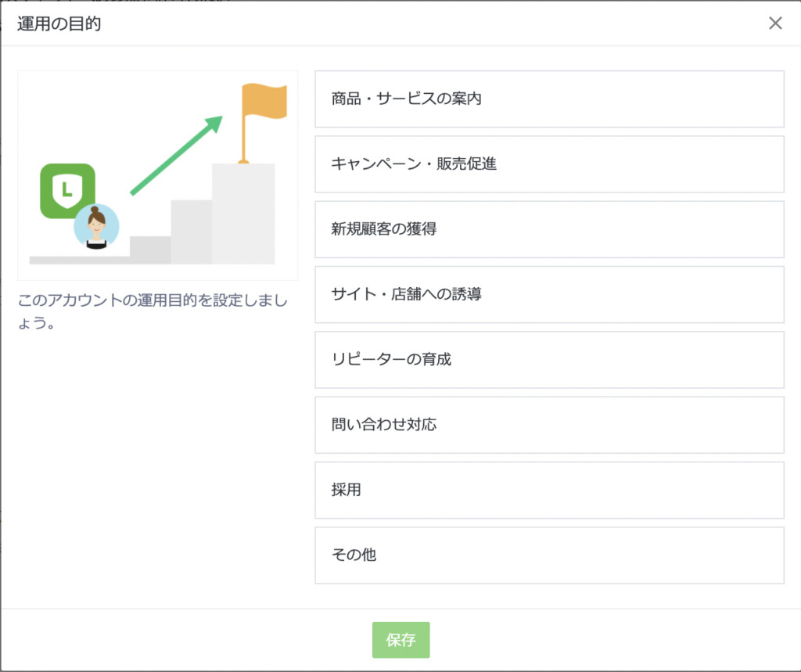Click the thin orange flagpole below the flag
This screenshot has height=672, width=801.
point(243,139)
